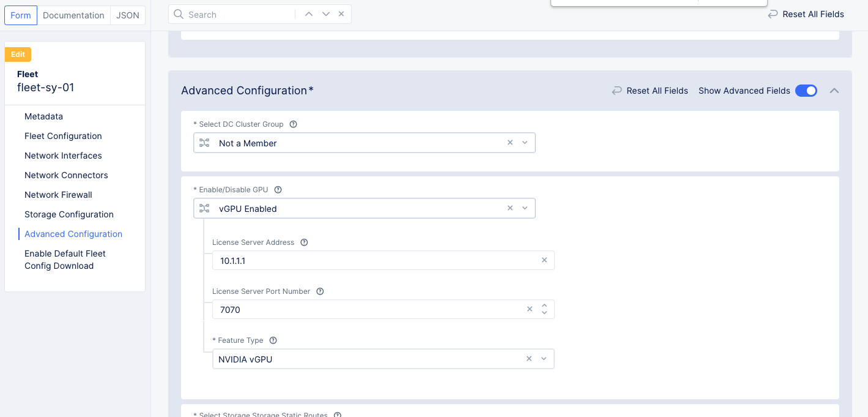
Task: Switch to the Documentation tab
Action: point(73,15)
